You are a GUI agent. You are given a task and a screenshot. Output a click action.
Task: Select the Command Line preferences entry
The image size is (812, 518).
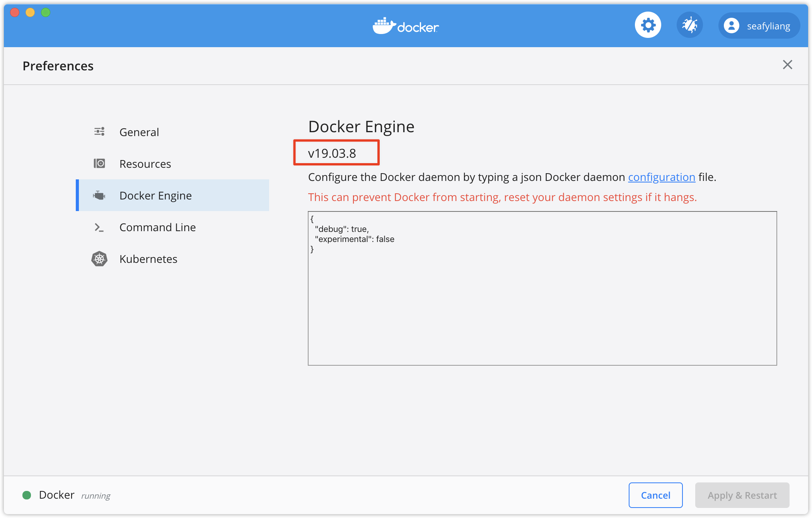pyautogui.click(x=157, y=227)
